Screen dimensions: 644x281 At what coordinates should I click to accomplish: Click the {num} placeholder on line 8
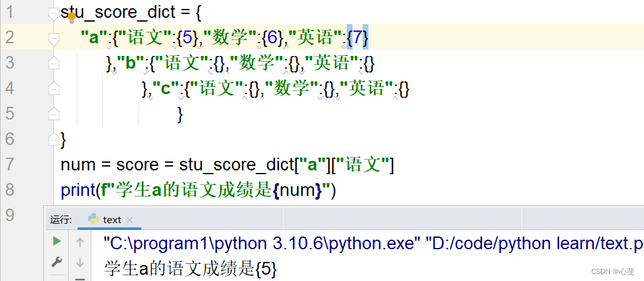pos(298,191)
